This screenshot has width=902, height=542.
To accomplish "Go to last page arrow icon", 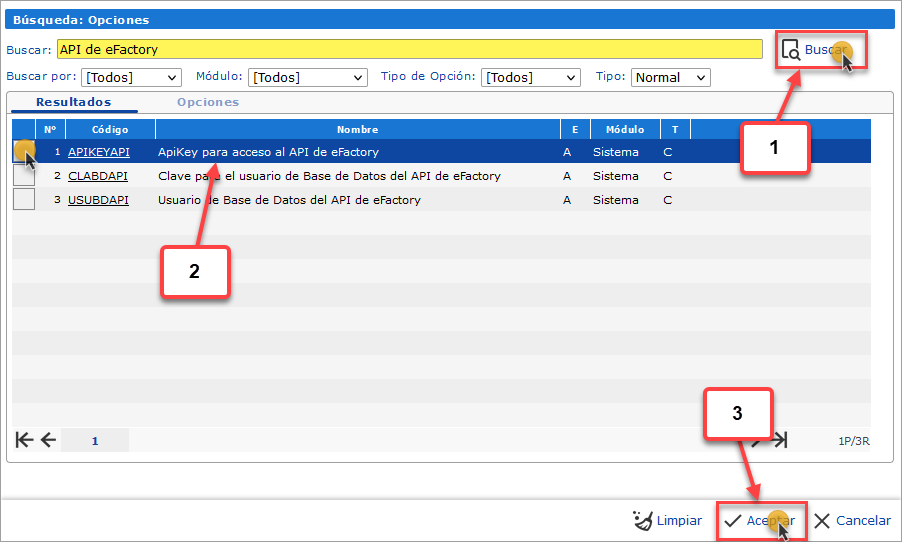I will pos(779,440).
